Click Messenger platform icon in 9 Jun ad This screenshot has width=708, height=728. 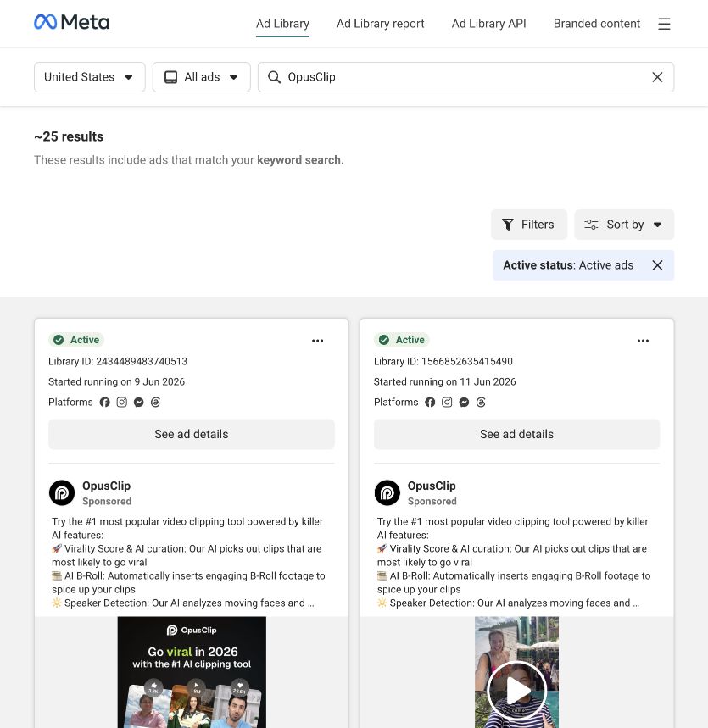tap(138, 402)
